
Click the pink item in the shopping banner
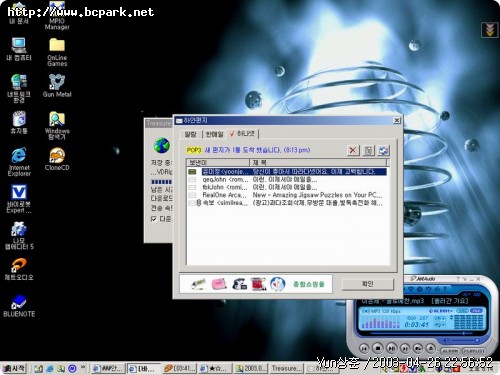[x=219, y=284]
